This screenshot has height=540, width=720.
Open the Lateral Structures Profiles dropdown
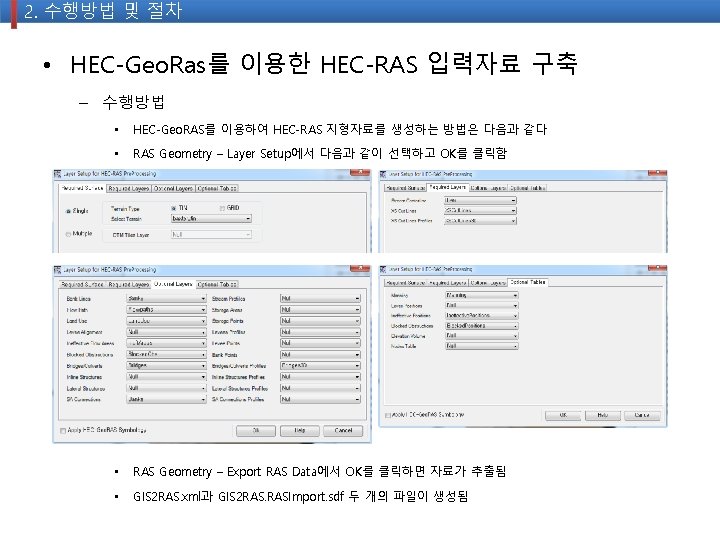[320, 388]
